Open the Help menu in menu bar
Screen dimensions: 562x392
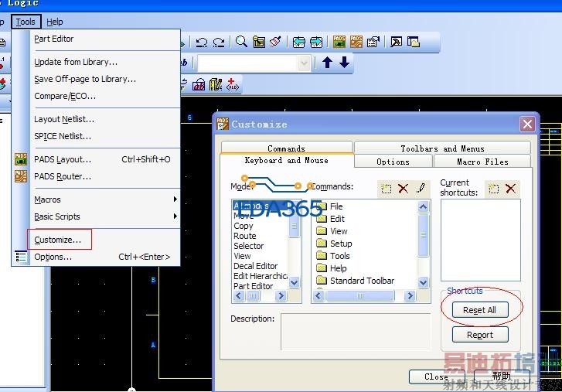[55, 22]
